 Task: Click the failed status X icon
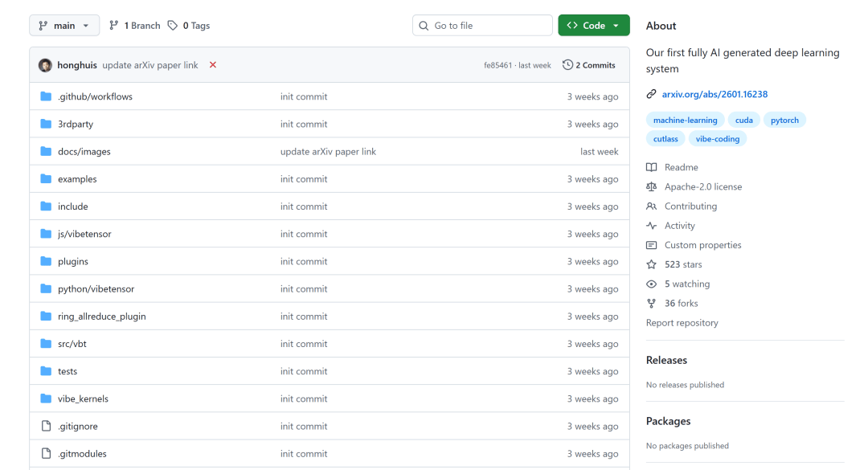pyautogui.click(x=213, y=65)
